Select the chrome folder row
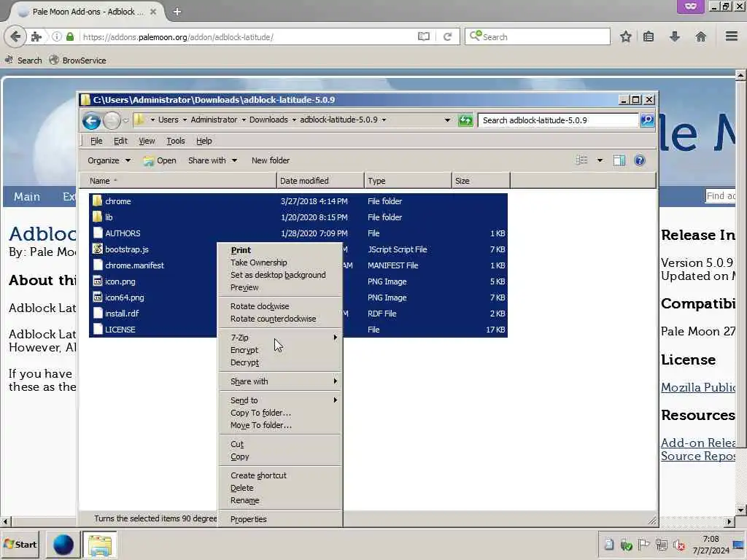The height and width of the screenshot is (560, 747). point(298,201)
